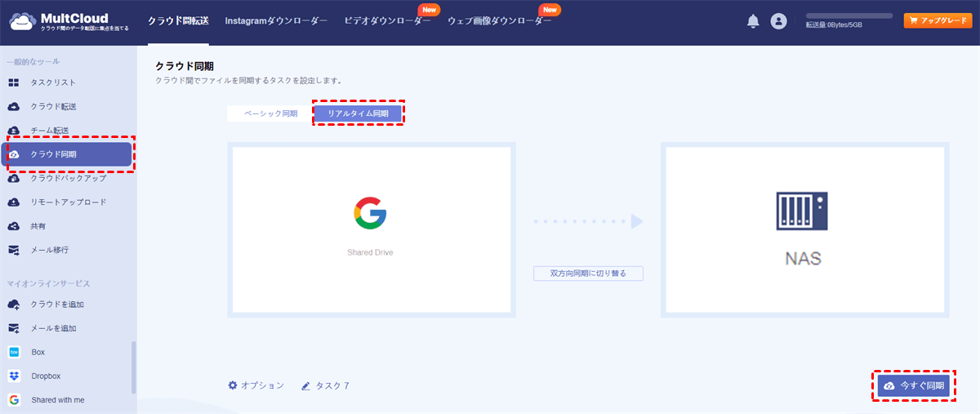Open オプション settings
This screenshot has height=414, width=980.
click(x=262, y=385)
